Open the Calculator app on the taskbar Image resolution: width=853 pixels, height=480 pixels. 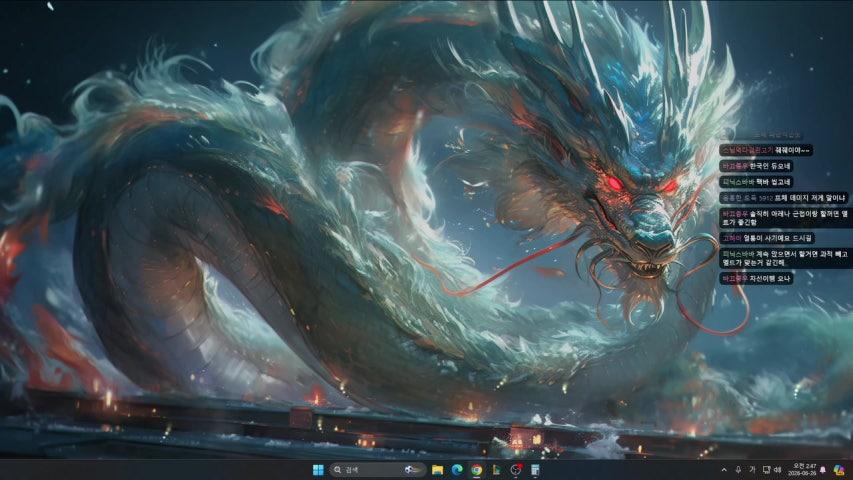(x=535, y=470)
